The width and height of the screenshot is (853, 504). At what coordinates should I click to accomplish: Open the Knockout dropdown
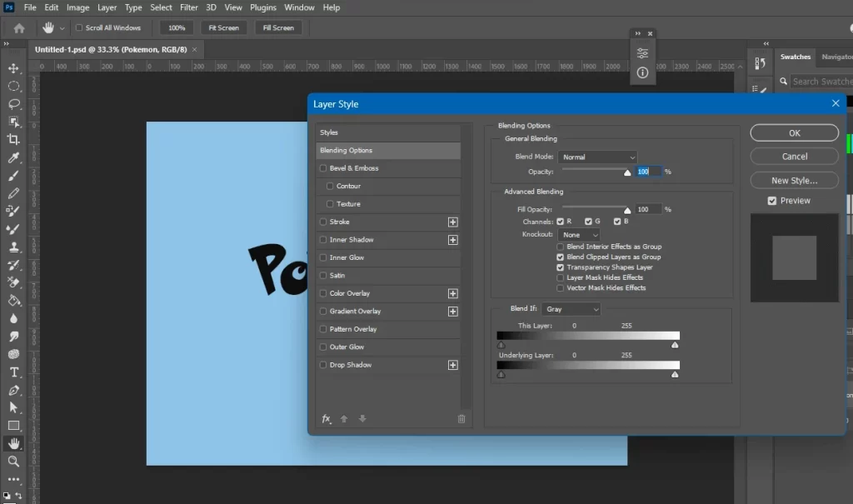[x=581, y=234]
